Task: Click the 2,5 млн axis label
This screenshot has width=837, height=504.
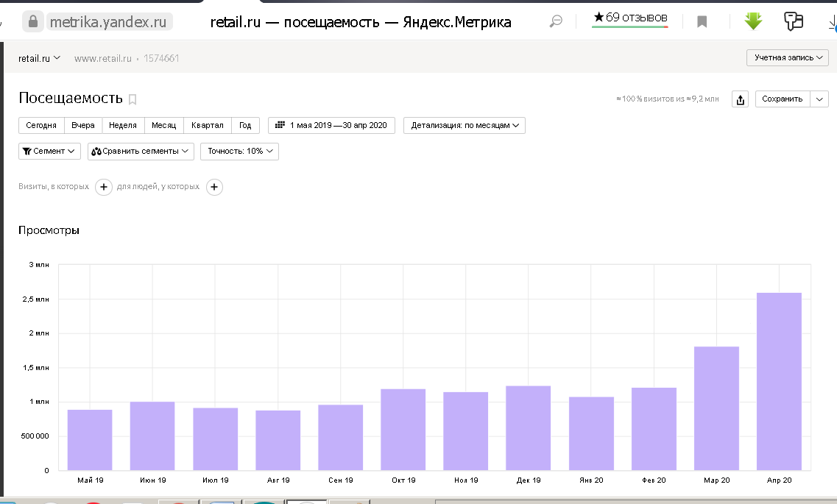Action: pyautogui.click(x=36, y=299)
